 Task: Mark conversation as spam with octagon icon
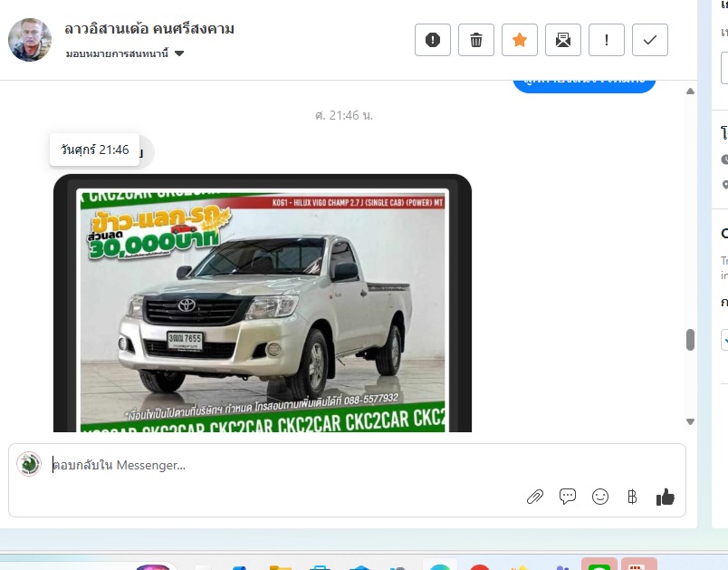tap(433, 40)
